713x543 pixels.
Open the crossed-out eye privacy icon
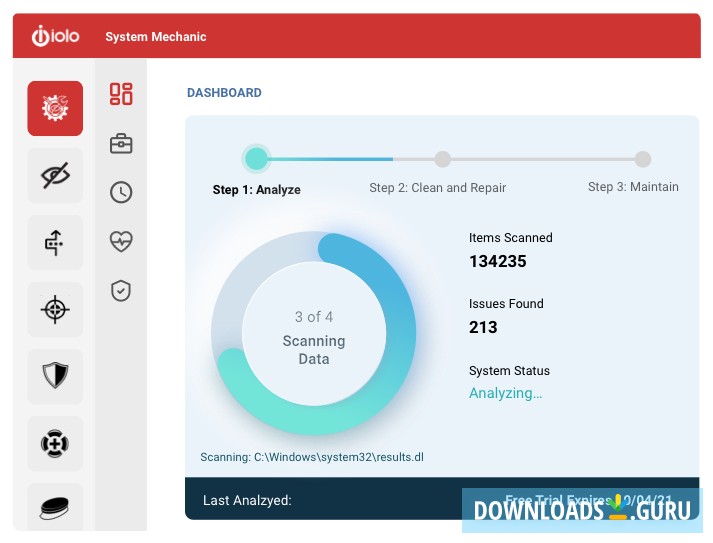tap(55, 176)
